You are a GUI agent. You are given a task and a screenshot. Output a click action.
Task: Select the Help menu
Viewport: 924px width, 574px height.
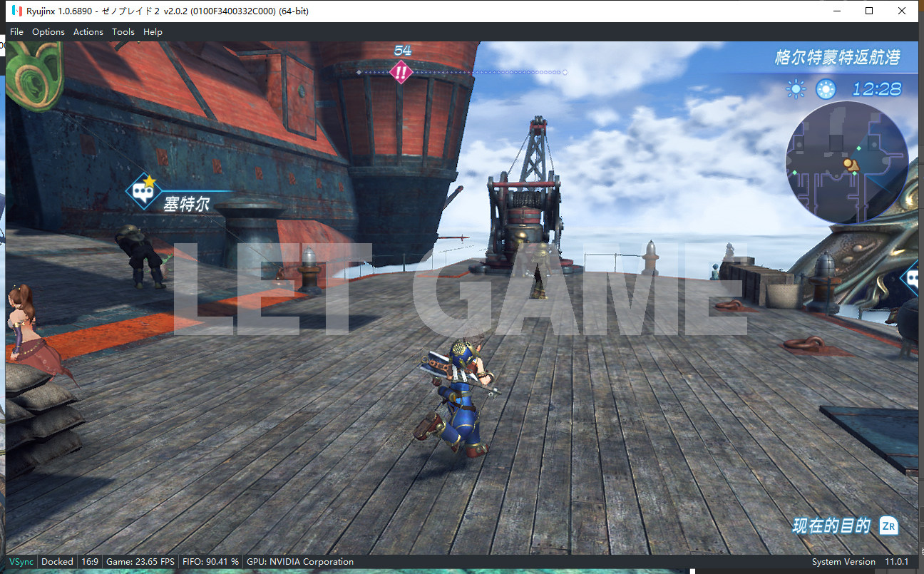coord(153,32)
